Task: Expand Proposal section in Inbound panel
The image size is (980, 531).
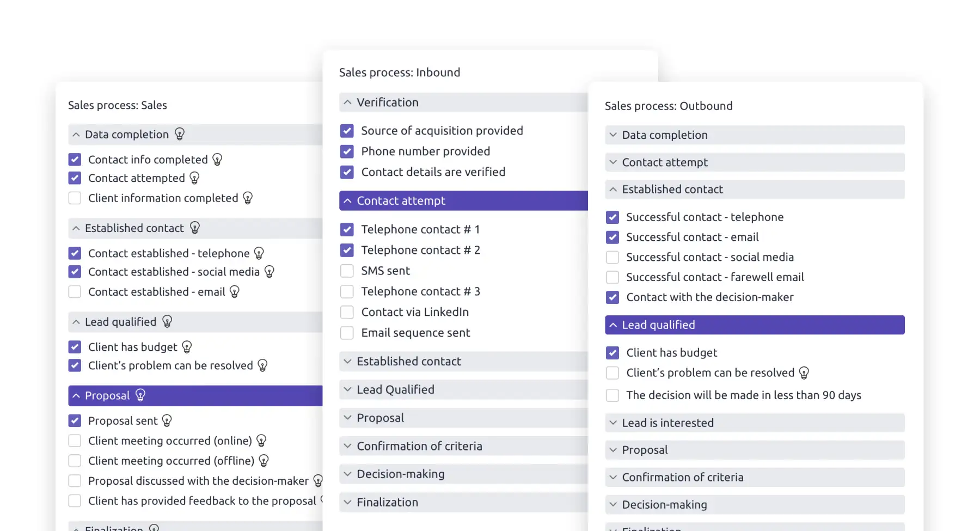Action: click(x=463, y=418)
